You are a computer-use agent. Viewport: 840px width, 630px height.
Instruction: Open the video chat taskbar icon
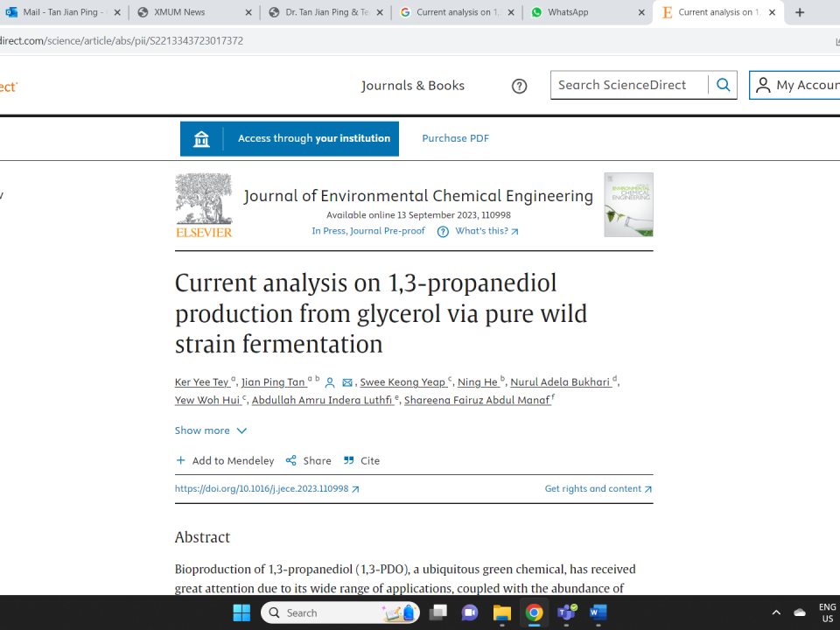click(470, 612)
